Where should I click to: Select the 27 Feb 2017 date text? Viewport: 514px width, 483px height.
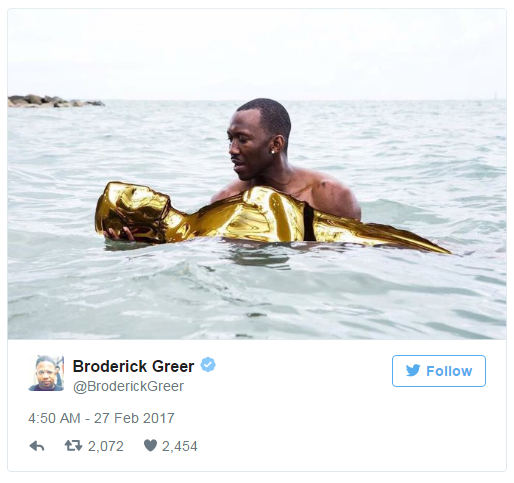134,418
